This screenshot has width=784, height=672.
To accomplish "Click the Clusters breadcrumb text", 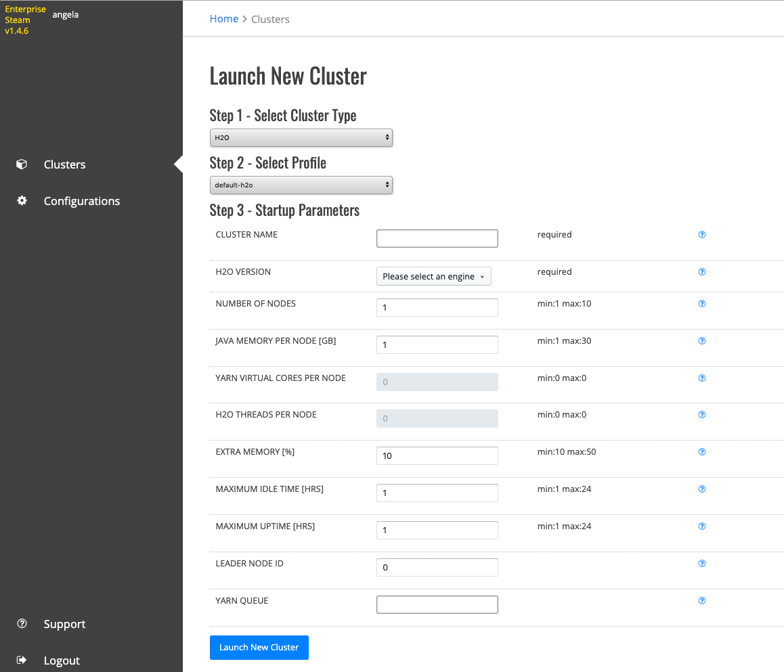I will (x=270, y=19).
